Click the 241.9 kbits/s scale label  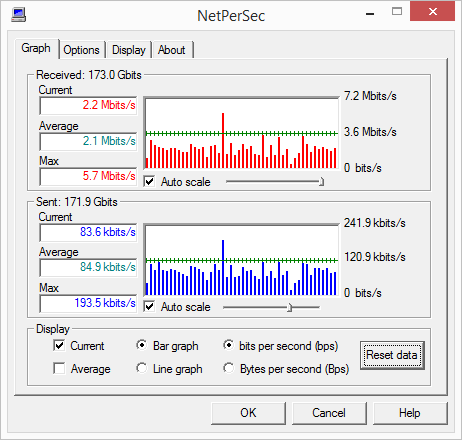(x=375, y=223)
